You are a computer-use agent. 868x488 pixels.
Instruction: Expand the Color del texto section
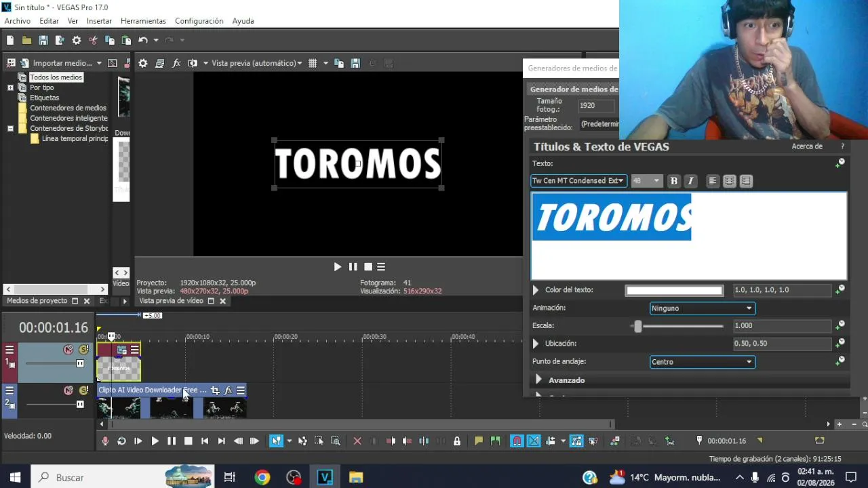click(x=536, y=290)
